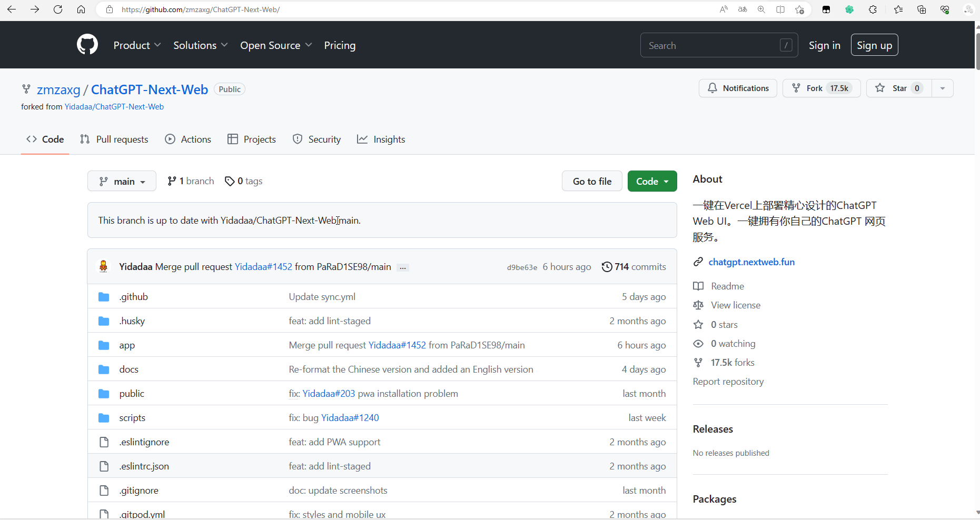Image resolution: width=980 pixels, height=520 pixels.
Task: Expand commit message ellipsis button
Action: coord(403,267)
